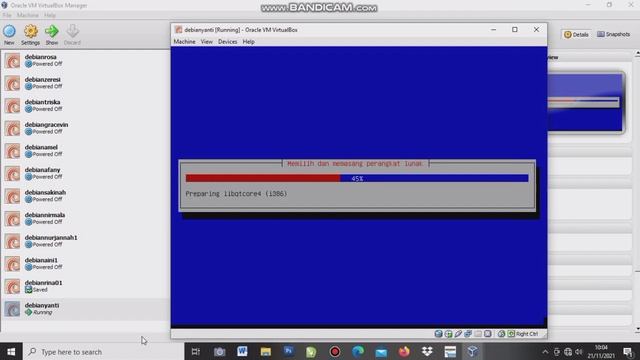Open Dropbox from the taskbar
Screen dimensions: 640x360
coord(427,351)
